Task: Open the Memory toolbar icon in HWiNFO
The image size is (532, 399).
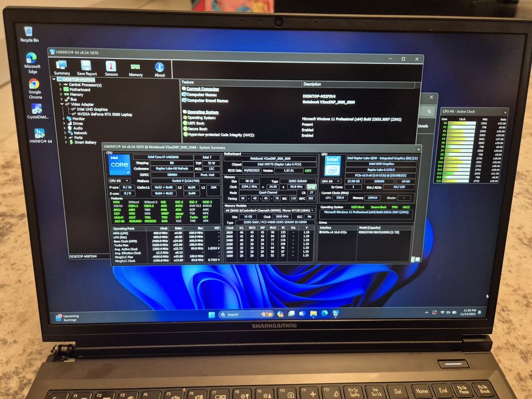Action: click(x=135, y=70)
